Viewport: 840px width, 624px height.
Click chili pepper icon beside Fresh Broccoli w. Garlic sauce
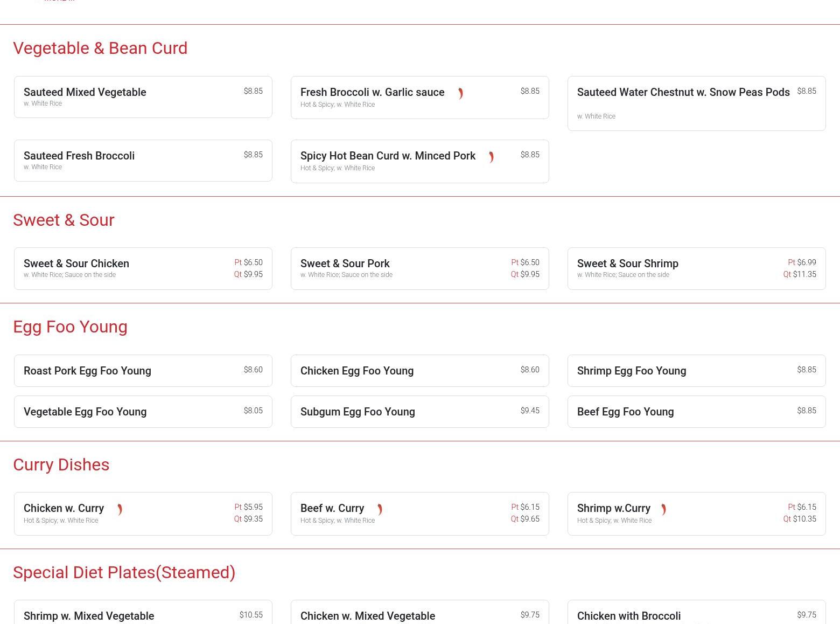point(460,94)
